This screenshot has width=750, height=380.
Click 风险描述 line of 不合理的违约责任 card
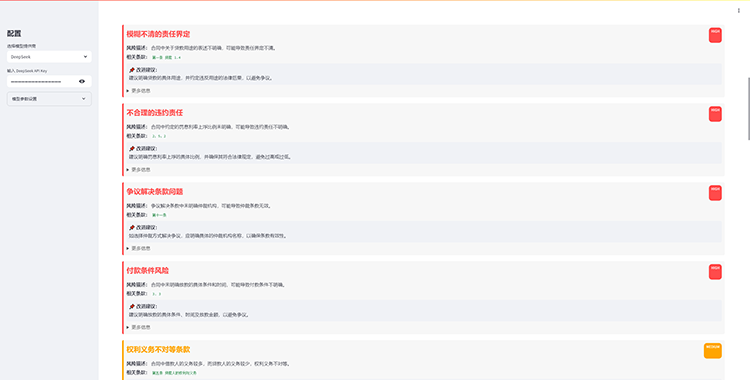(x=208, y=127)
